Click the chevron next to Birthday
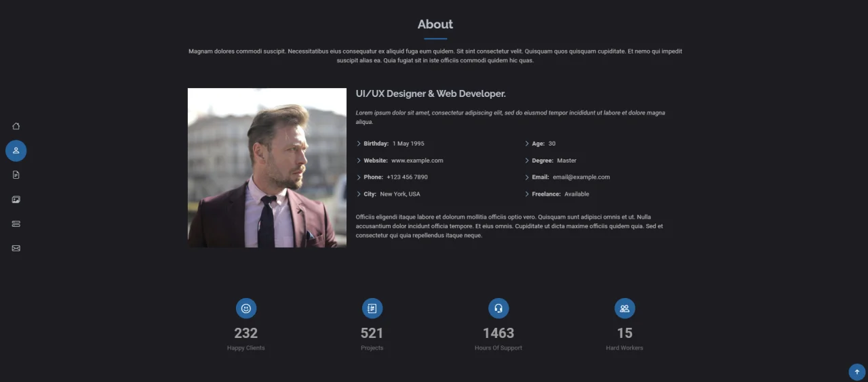Image resolution: width=868 pixels, height=382 pixels. pos(359,144)
